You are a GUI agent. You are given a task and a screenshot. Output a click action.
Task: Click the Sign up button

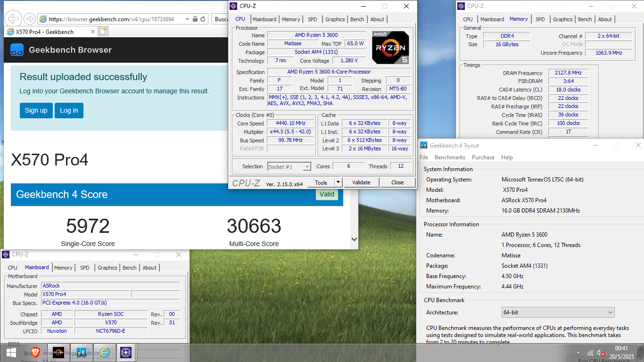(x=36, y=110)
